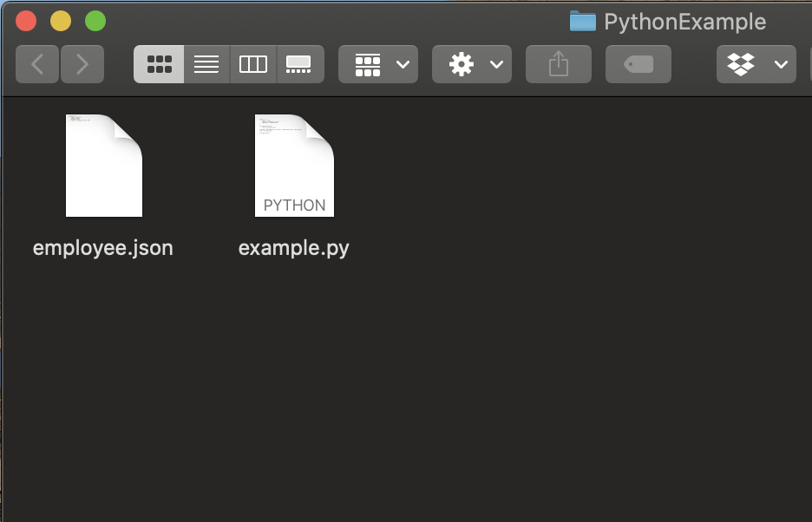The image size is (812, 522).
Task: Switch to column view
Action: pos(252,63)
